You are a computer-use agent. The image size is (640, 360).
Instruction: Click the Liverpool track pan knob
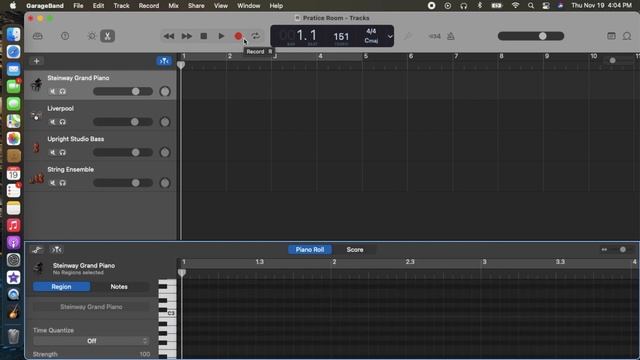(x=165, y=122)
